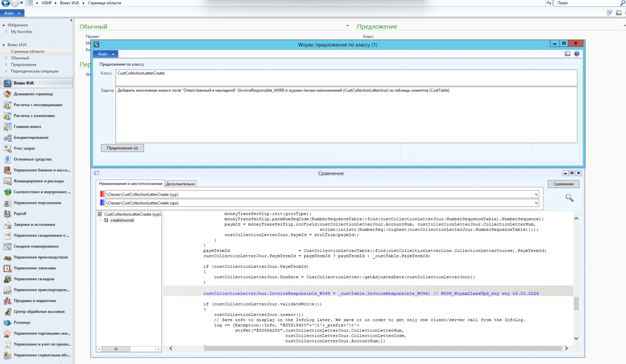
Task: Open Главная книга module in navigation pane
Action: click(x=27, y=127)
